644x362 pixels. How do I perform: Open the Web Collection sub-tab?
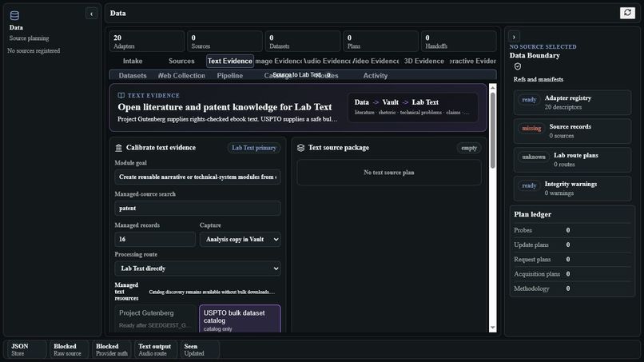181,76
